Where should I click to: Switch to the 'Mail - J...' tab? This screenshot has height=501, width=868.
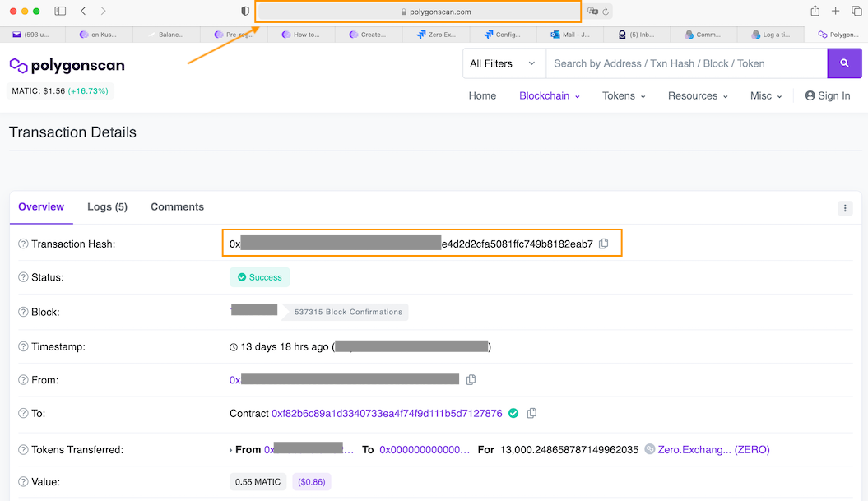click(570, 35)
